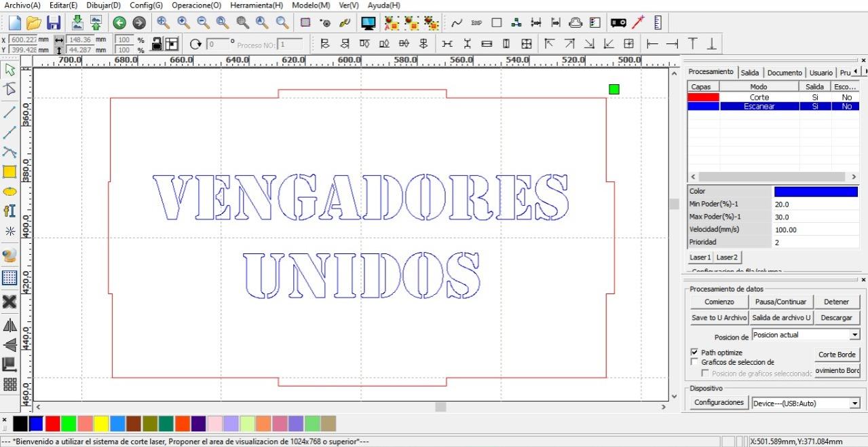Pick the yellow swatch in color palette

(102, 423)
